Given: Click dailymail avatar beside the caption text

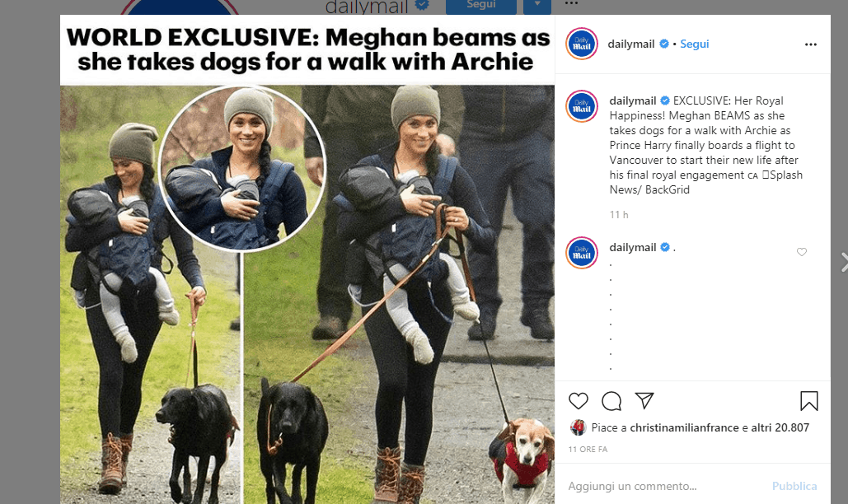Looking at the screenshot, I should tap(581, 107).
